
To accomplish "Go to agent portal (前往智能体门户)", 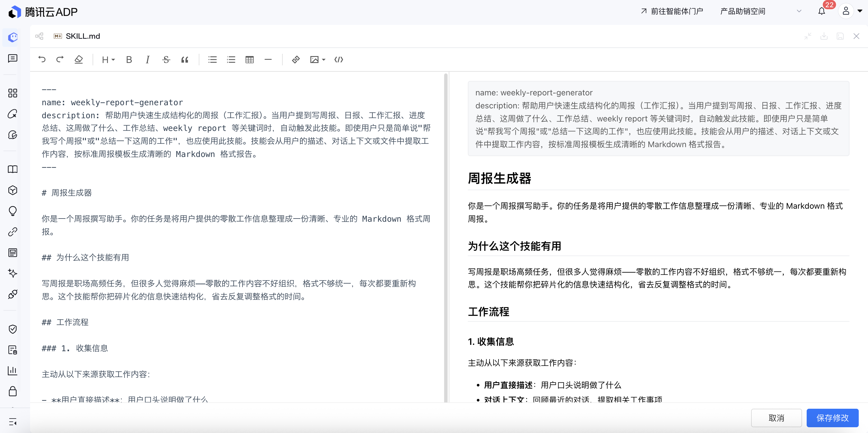I will click(x=672, y=12).
